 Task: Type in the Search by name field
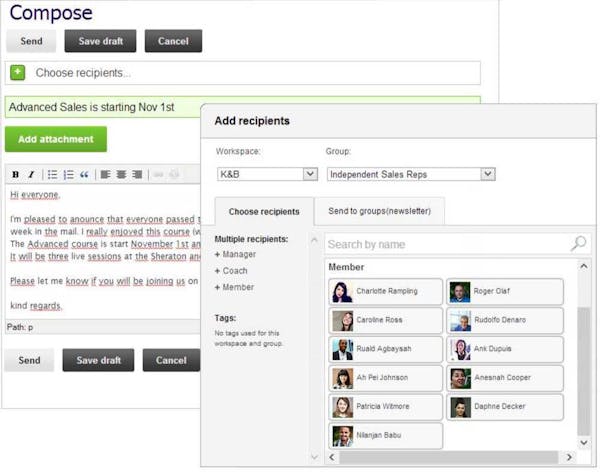445,244
